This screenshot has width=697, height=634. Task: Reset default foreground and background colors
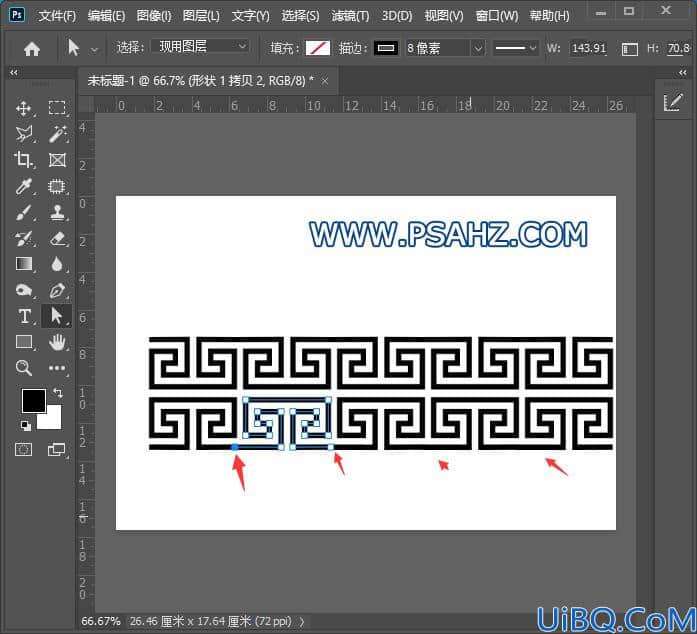point(26,425)
